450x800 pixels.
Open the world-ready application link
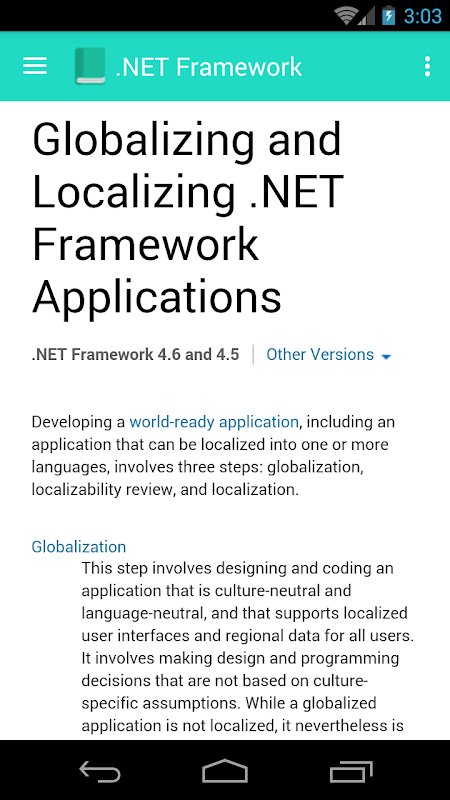(214, 422)
